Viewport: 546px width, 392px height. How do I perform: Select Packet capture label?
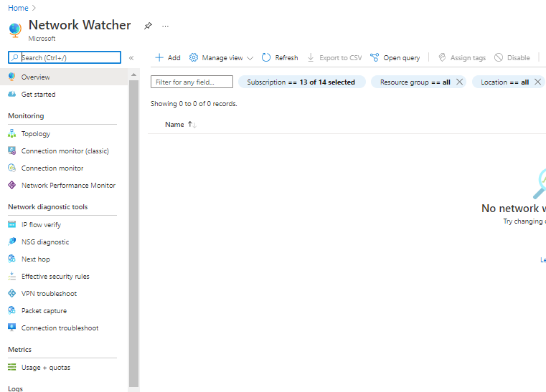pos(44,311)
